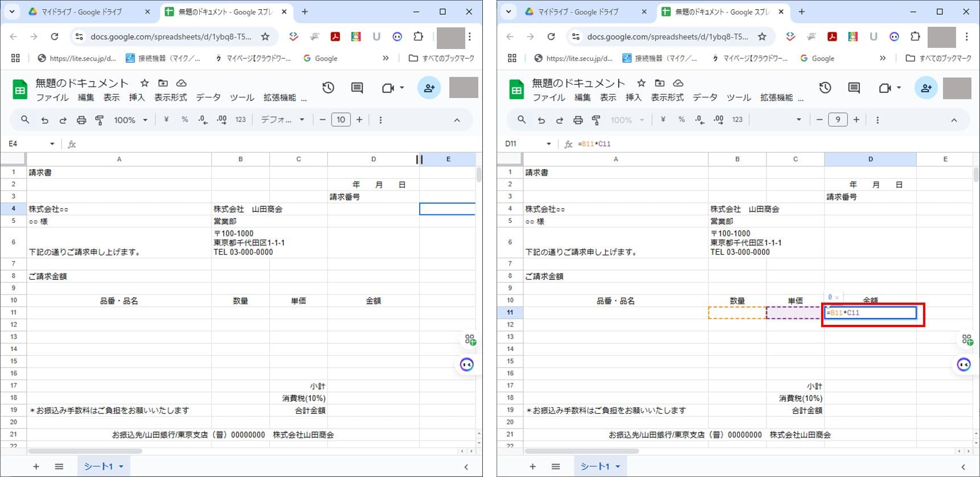
Task: Open the Sheets home icon in the left window
Action: [20, 89]
